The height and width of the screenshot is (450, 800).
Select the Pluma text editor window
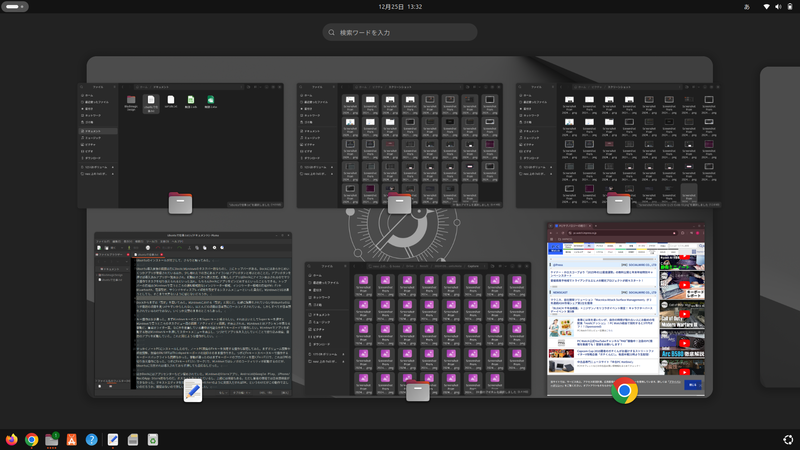(193, 314)
